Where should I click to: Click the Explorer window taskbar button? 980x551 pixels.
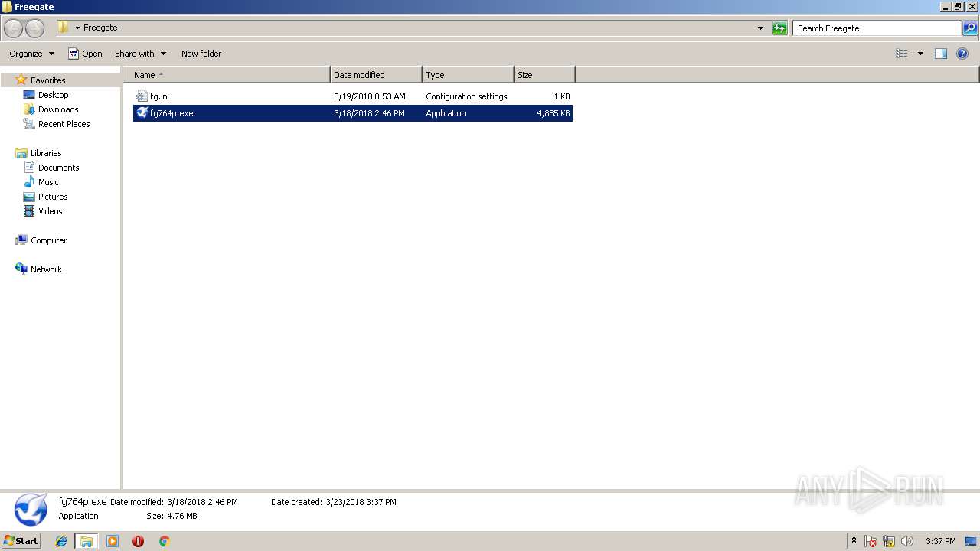[87, 541]
